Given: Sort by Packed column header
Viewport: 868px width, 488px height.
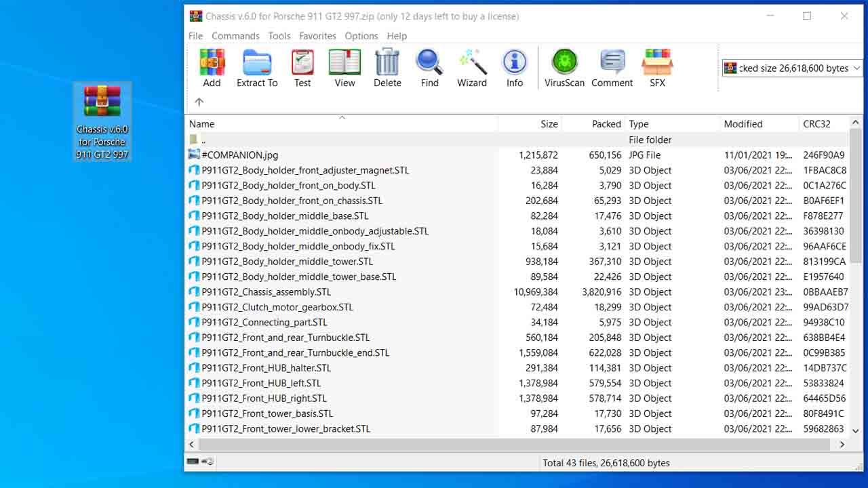Looking at the screenshot, I should click(x=593, y=124).
